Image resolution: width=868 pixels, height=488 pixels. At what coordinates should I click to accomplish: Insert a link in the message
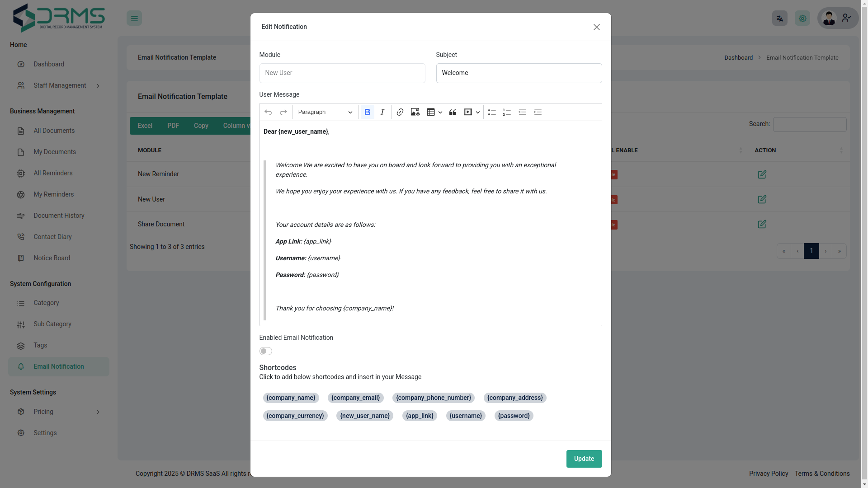click(400, 112)
